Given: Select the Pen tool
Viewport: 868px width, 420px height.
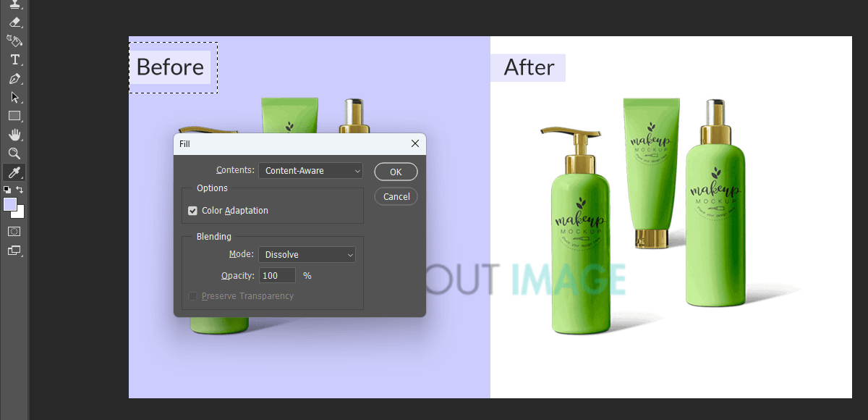Looking at the screenshot, I should pos(14,79).
